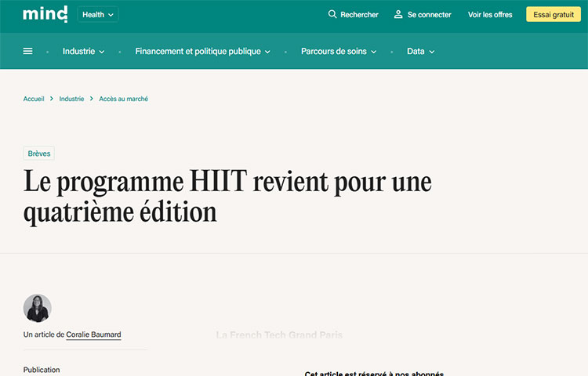The height and width of the screenshot is (376, 588).
Task: Open the hamburger menu icon
Action: [28, 51]
